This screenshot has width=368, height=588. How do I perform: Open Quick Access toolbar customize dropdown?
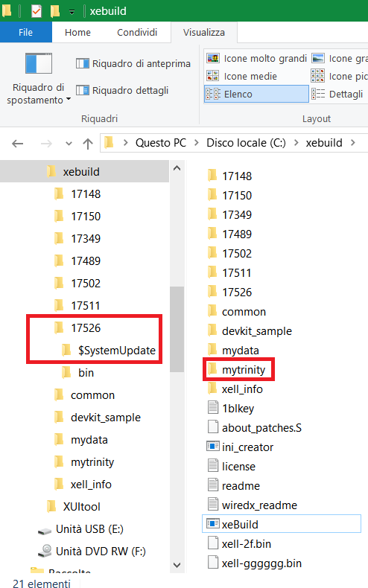(72, 12)
